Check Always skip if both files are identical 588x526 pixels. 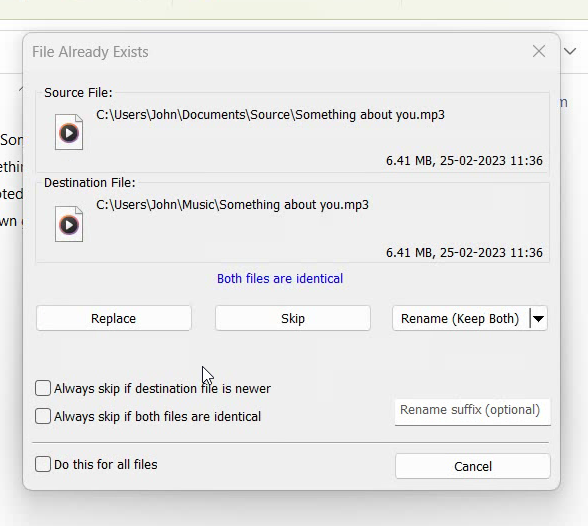click(43, 416)
